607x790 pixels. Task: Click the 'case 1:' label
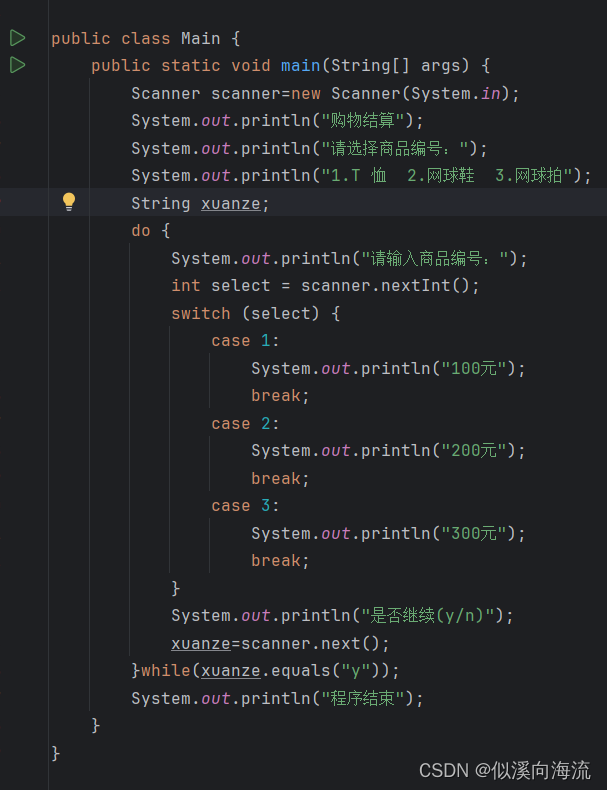[245, 341]
